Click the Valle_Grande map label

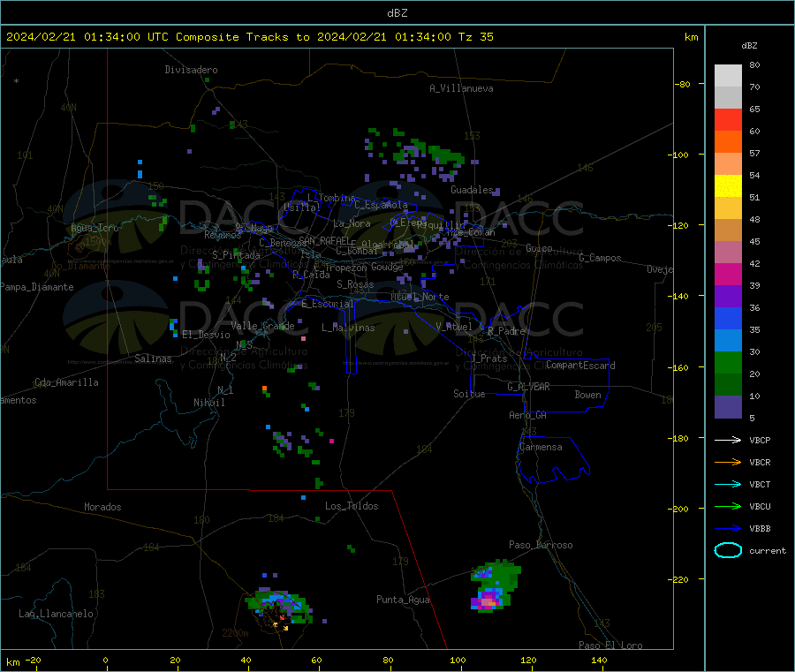[262, 326]
